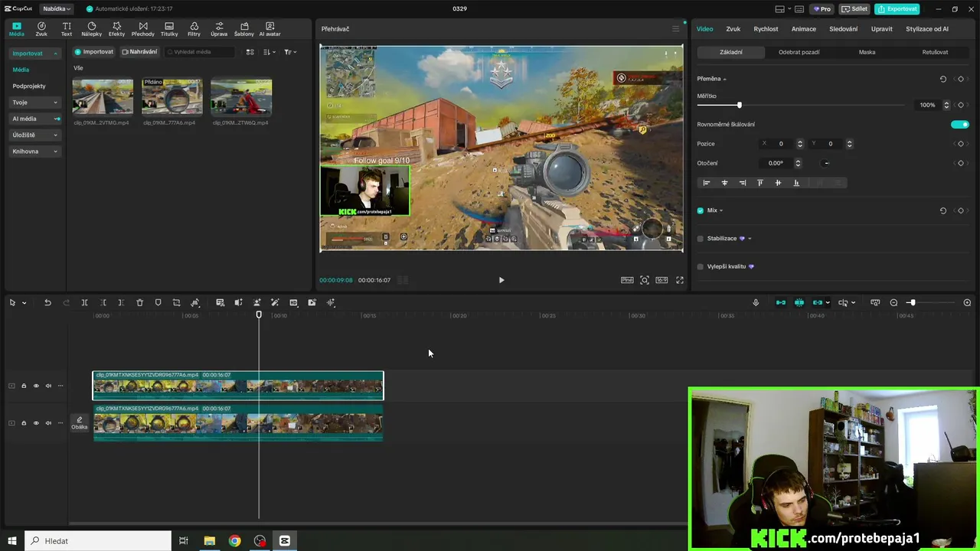Click the Sdílet share button
The width and height of the screenshot is (980, 551).
[854, 9]
